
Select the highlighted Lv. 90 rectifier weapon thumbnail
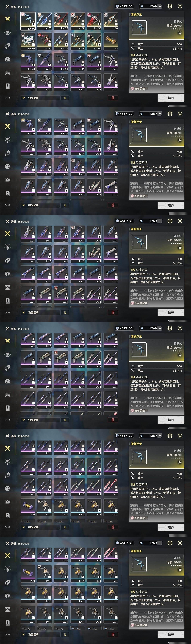28,21
